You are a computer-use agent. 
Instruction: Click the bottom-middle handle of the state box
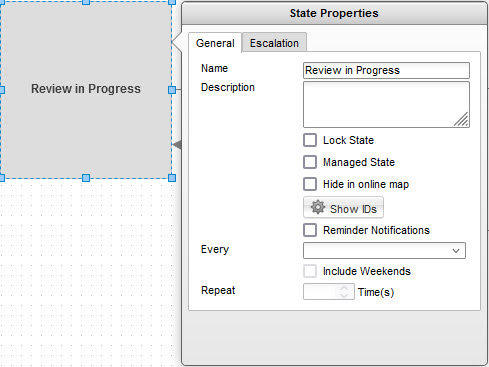pos(86,178)
